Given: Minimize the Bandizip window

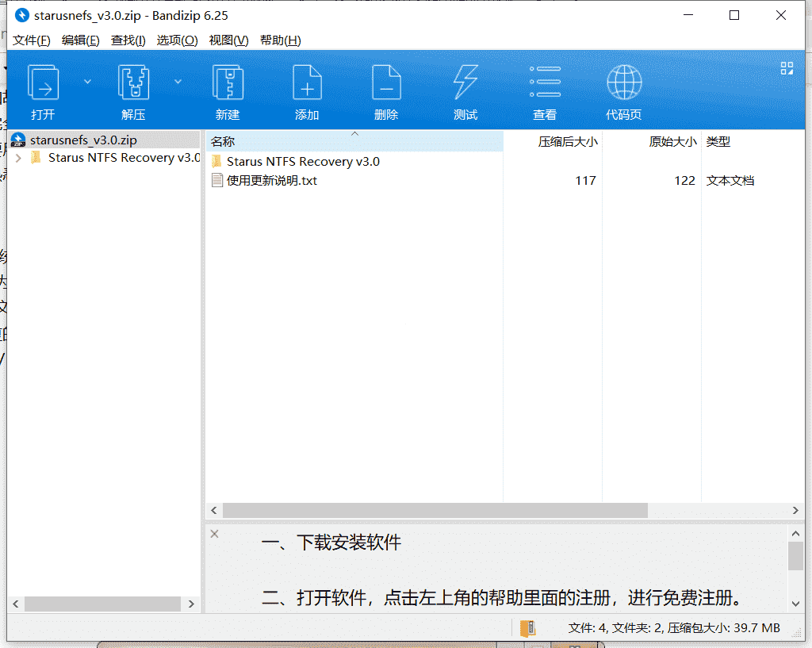Looking at the screenshot, I should point(688,16).
